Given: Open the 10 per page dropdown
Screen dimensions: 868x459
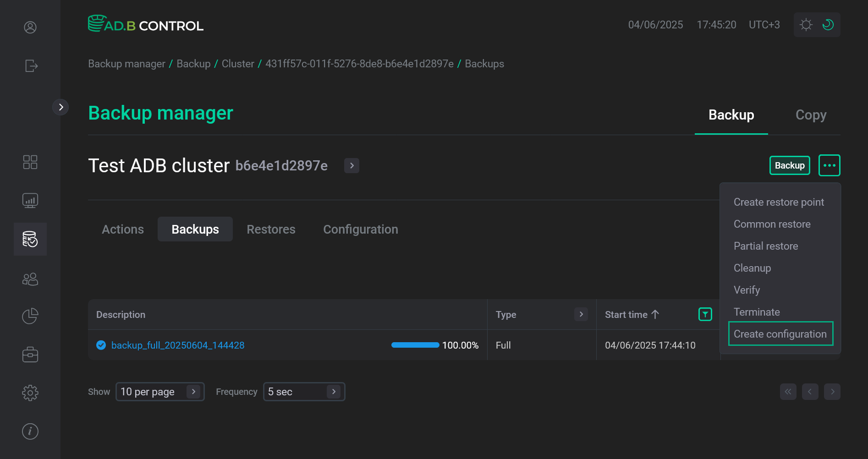Looking at the screenshot, I should [159, 392].
